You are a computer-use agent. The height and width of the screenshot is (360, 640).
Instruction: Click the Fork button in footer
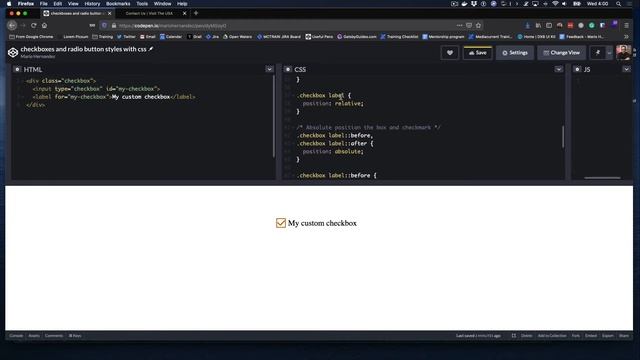tap(576, 336)
